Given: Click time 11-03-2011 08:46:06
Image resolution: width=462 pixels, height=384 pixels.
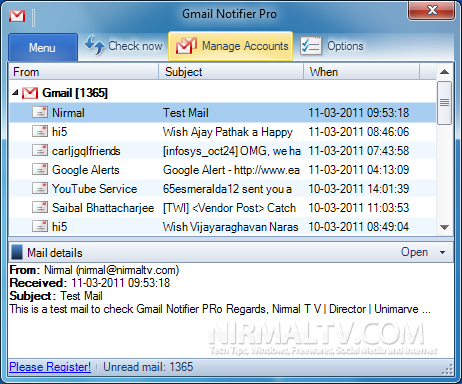Looking at the screenshot, I should pos(358,132).
